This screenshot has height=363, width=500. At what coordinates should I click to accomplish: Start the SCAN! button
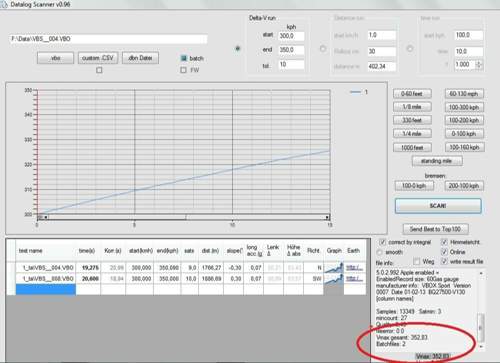click(438, 206)
